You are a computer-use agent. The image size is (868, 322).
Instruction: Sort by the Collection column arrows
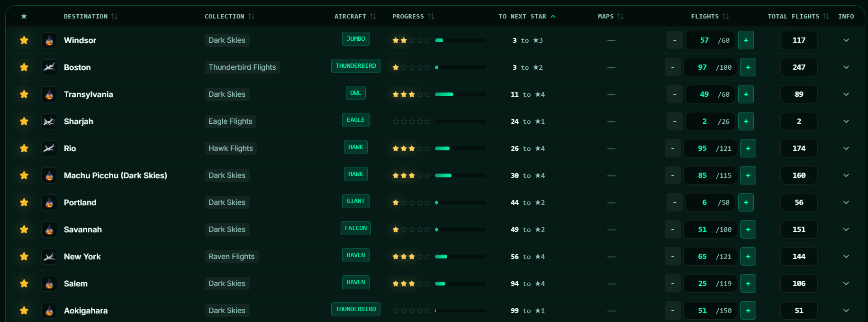tap(251, 17)
